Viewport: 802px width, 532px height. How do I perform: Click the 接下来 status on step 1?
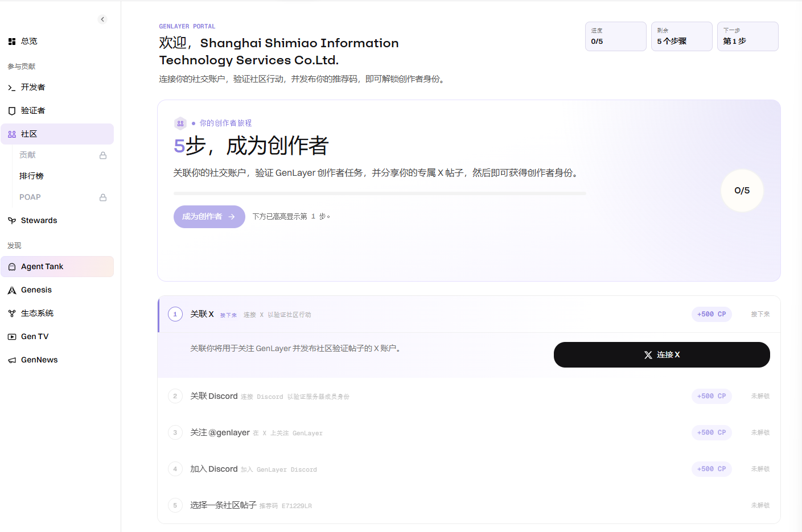pyautogui.click(x=760, y=314)
